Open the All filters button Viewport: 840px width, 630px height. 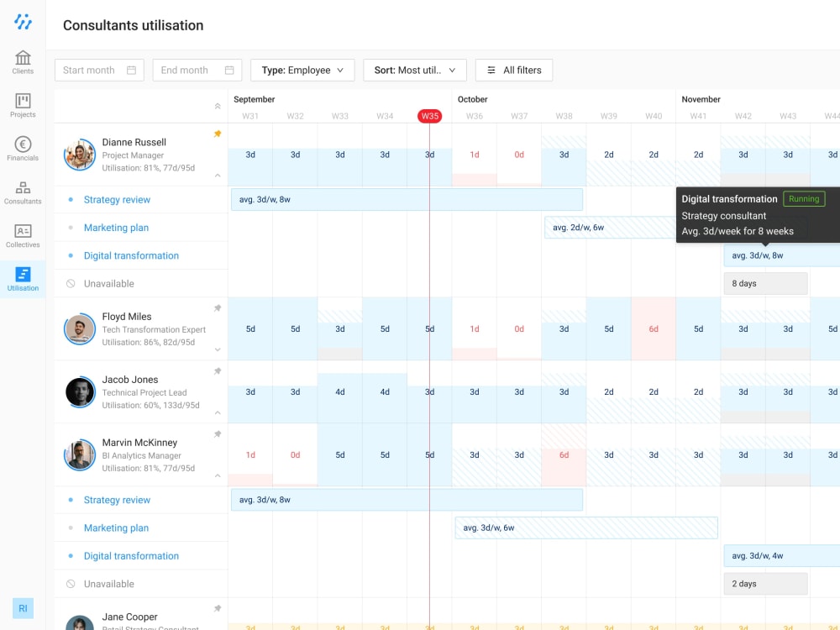(x=514, y=71)
